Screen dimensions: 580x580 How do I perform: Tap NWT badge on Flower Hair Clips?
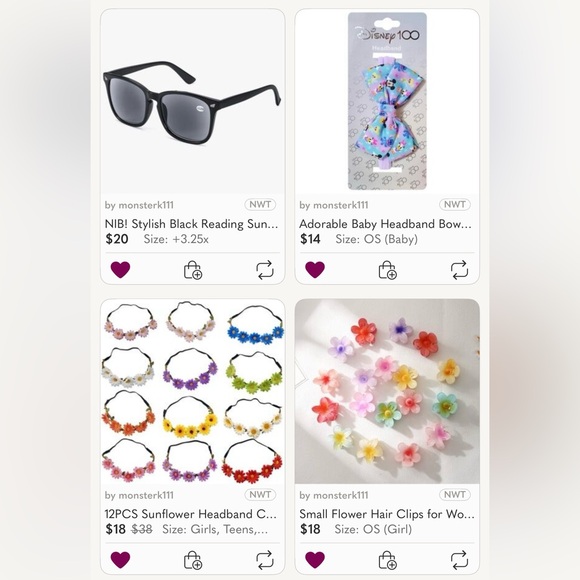455,495
